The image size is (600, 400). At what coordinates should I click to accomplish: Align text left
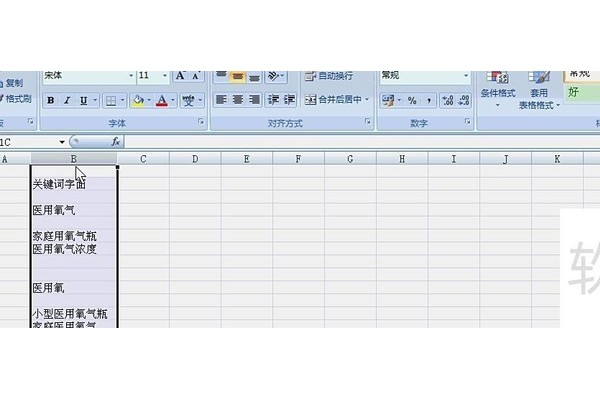coord(221,100)
